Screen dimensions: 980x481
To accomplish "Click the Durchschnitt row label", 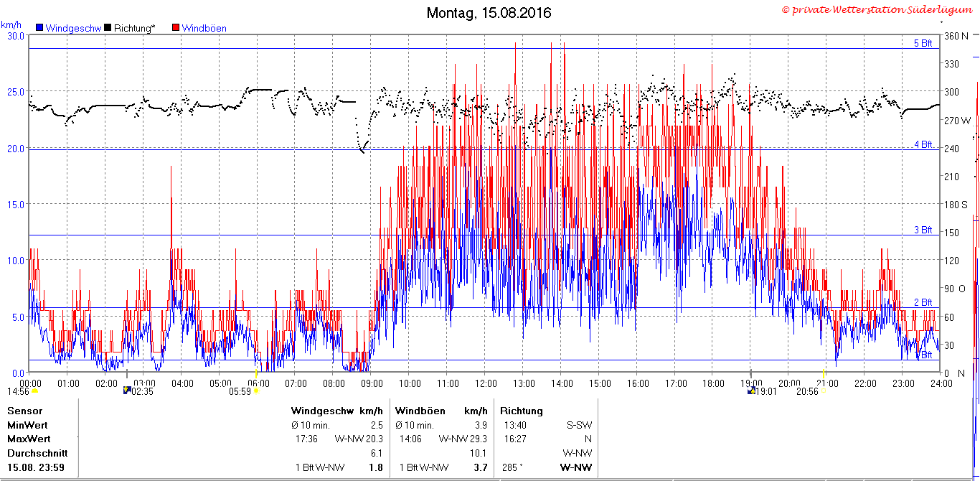I will point(37,453).
